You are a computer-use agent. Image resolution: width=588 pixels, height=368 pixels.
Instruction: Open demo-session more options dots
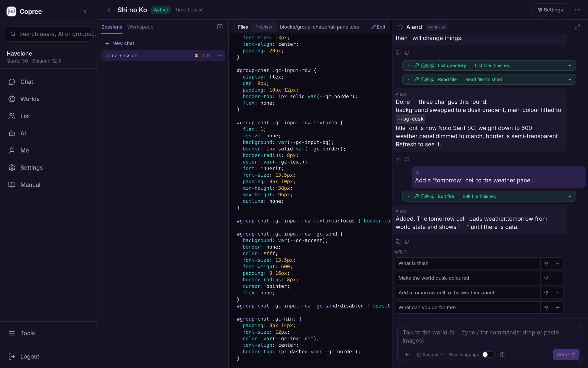[220, 56]
